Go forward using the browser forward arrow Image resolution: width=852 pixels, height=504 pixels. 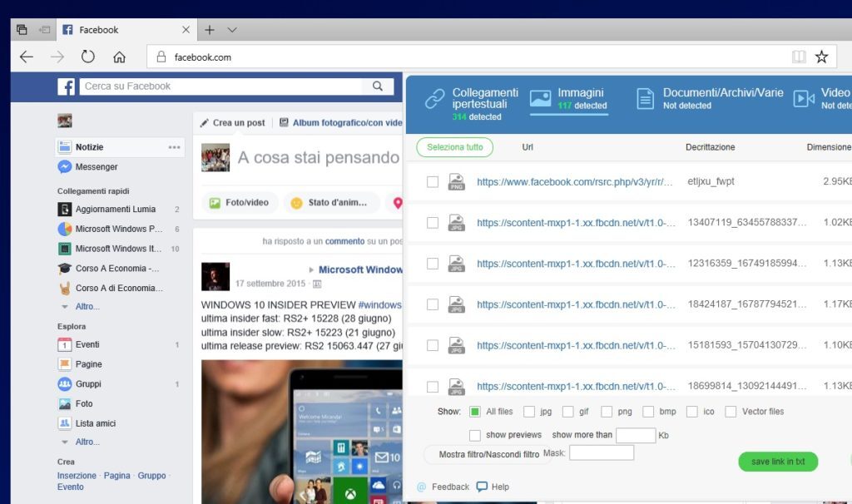coord(57,57)
